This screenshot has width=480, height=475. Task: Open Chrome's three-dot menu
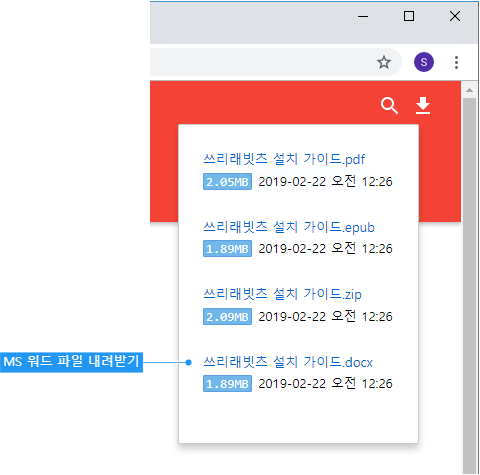click(x=456, y=62)
